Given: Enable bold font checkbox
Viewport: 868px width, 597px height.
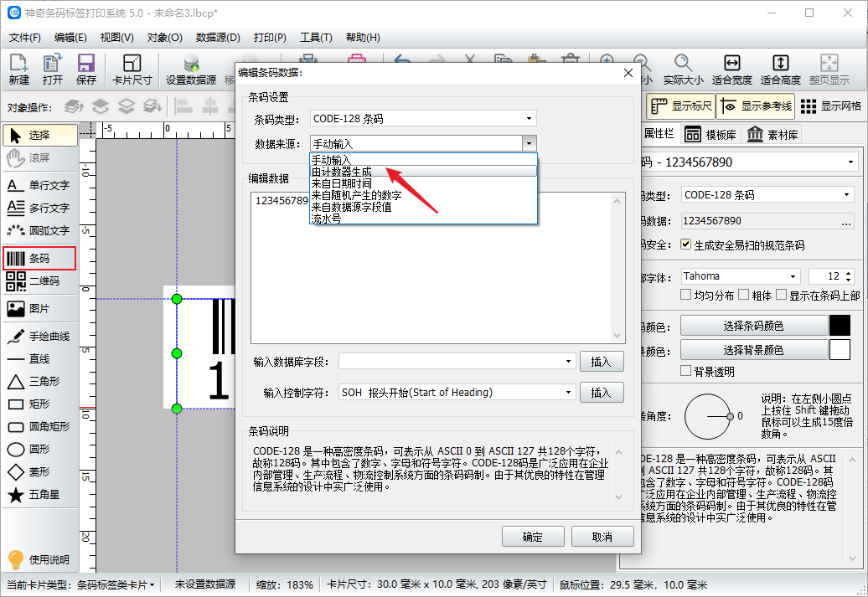Looking at the screenshot, I should [743, 295].
